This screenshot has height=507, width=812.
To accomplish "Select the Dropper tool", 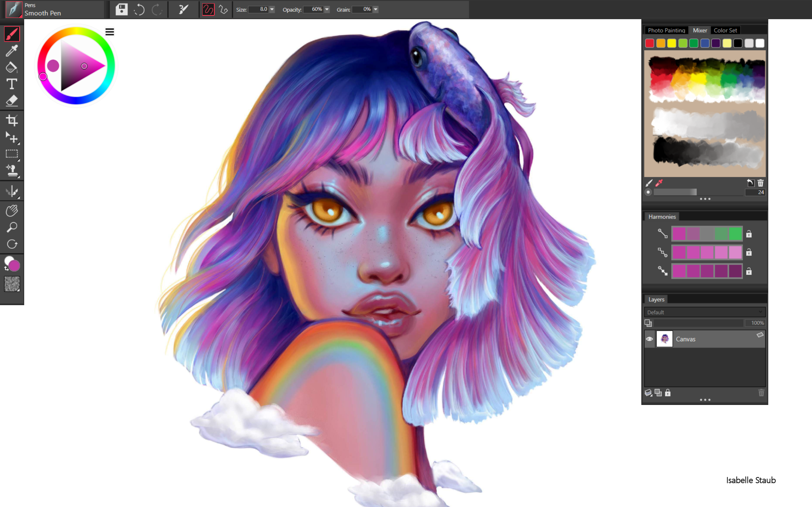I will (x=12, y=51).
